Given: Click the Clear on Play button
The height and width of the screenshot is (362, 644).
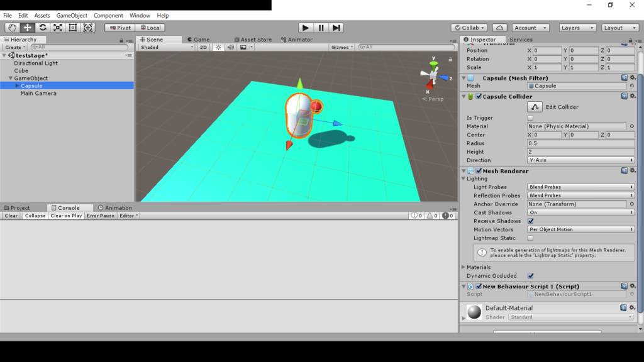Looking at the screenshot, I should (66, 216).
